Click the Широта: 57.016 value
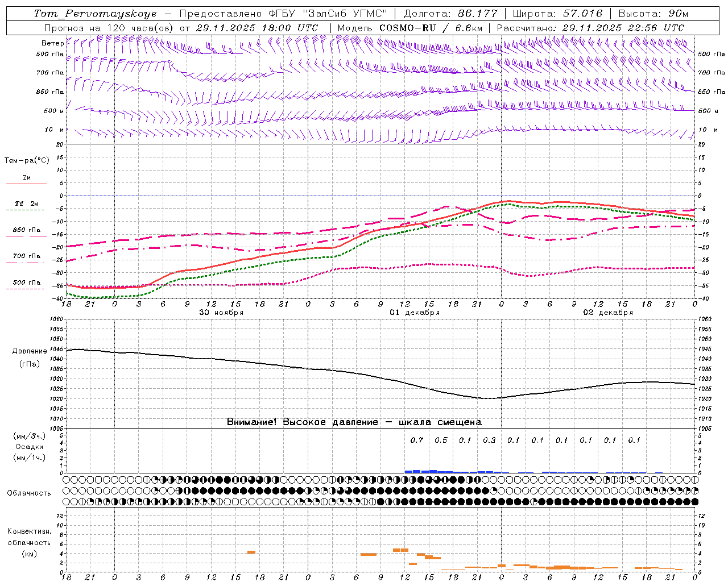Screen dimensions: 728x582 coord(559,14)
